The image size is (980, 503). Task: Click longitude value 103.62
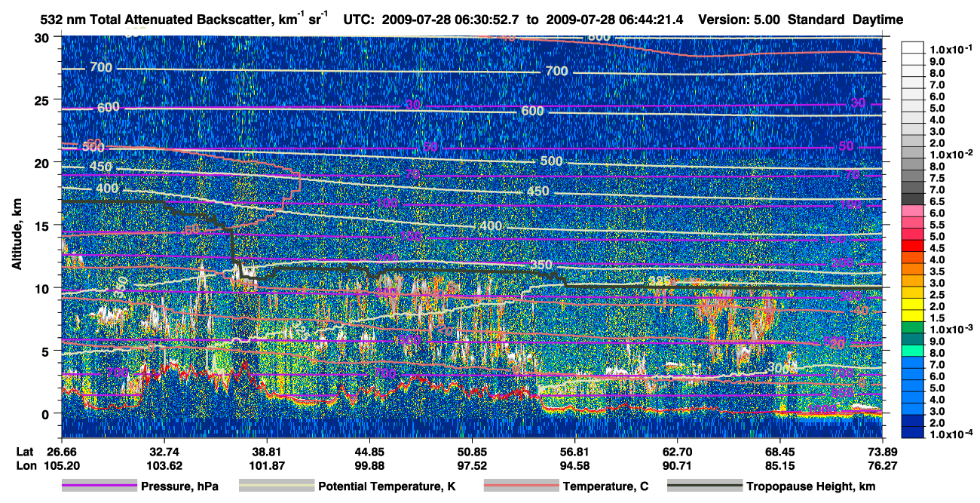point(163,465)
